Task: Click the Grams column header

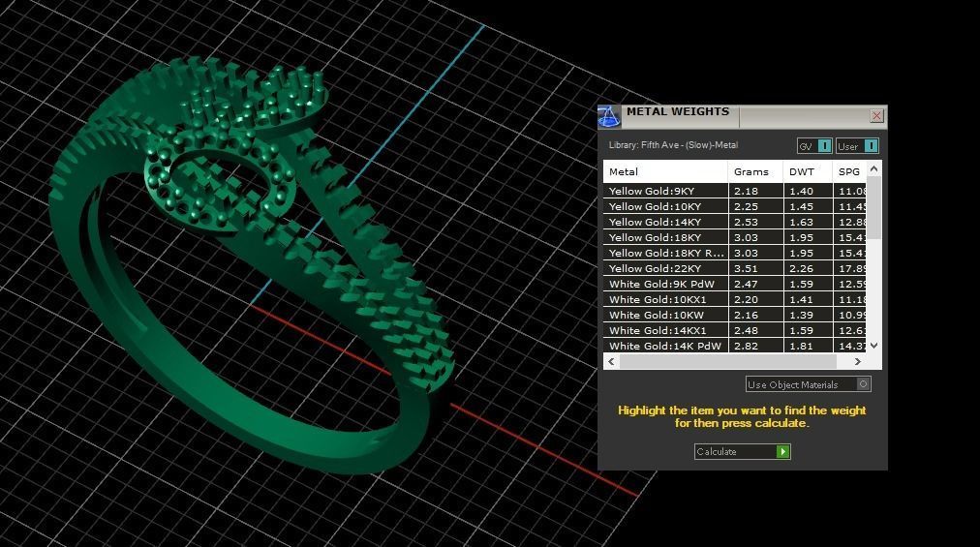Action: (755, 171)
